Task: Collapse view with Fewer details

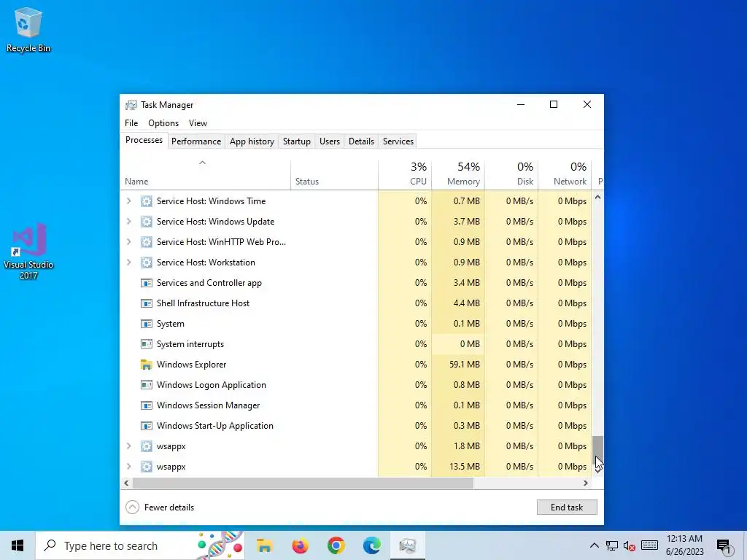Action: [x=160, y=507]
